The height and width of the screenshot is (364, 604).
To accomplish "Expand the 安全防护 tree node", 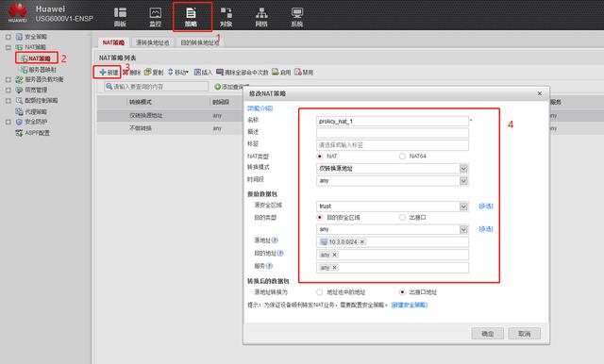I will (8, 122).
